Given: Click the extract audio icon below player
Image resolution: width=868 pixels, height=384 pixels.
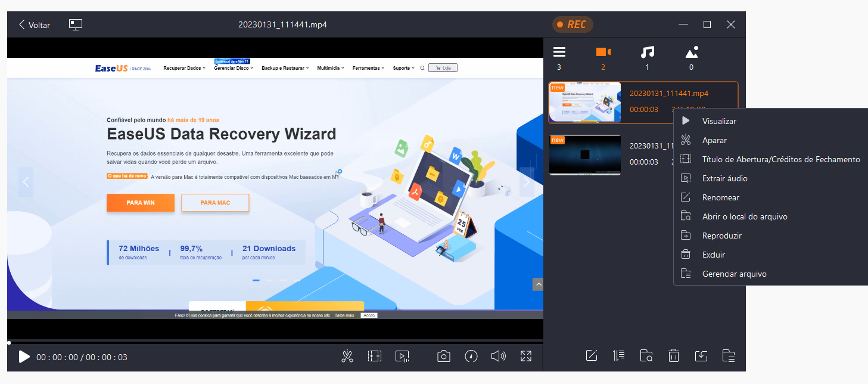Looking at the screenshot, I should click(402, 357).
